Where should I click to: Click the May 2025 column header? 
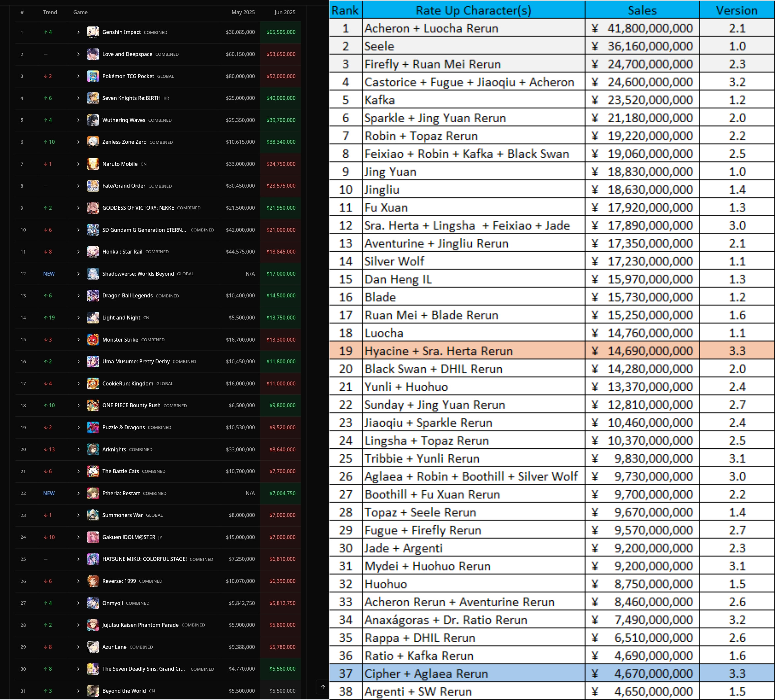243,12
